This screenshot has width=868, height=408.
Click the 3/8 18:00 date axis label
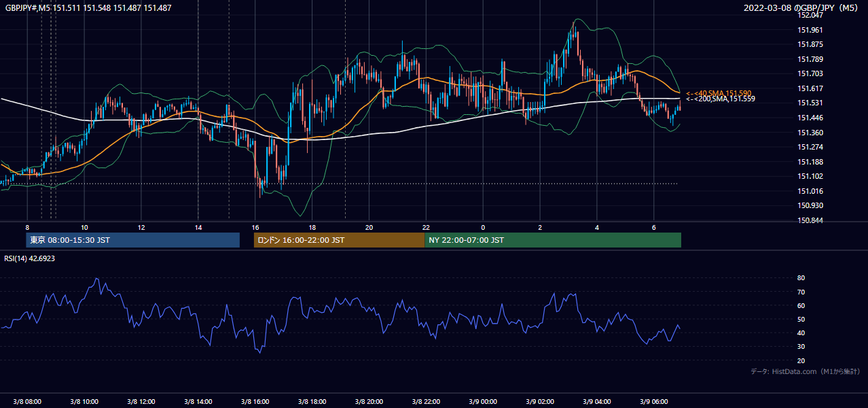point(312,402)
